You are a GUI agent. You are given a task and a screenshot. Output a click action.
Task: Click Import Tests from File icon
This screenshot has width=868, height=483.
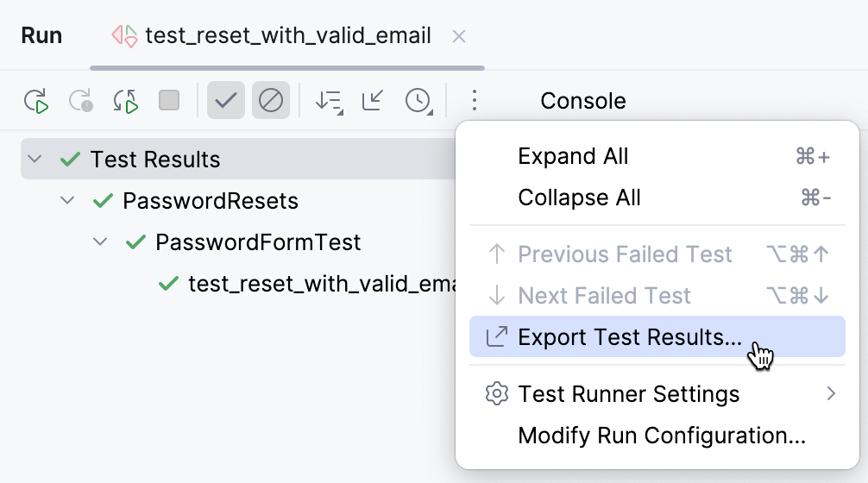click(373, 101)
